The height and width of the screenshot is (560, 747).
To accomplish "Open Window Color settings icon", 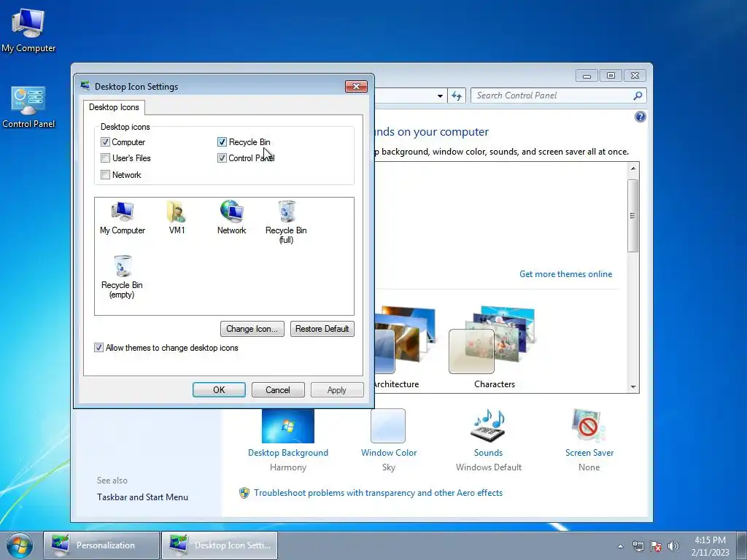I will 388,426.
